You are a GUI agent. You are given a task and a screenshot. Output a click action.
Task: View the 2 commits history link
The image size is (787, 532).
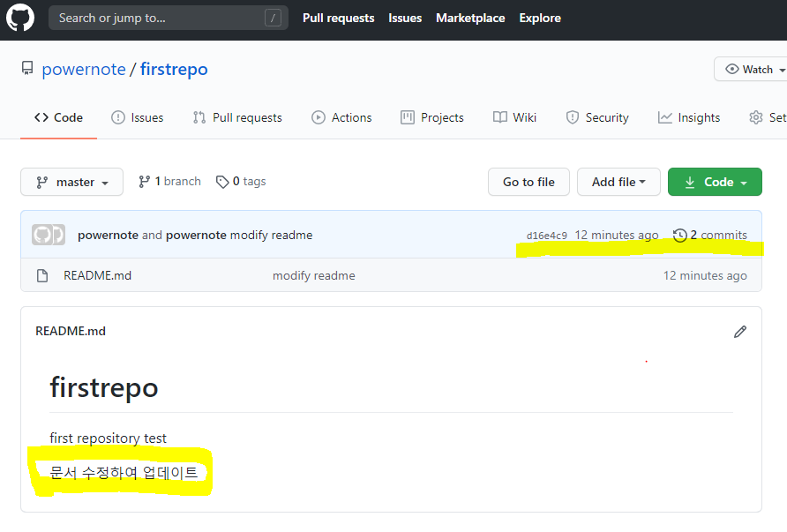pos(709,235)
